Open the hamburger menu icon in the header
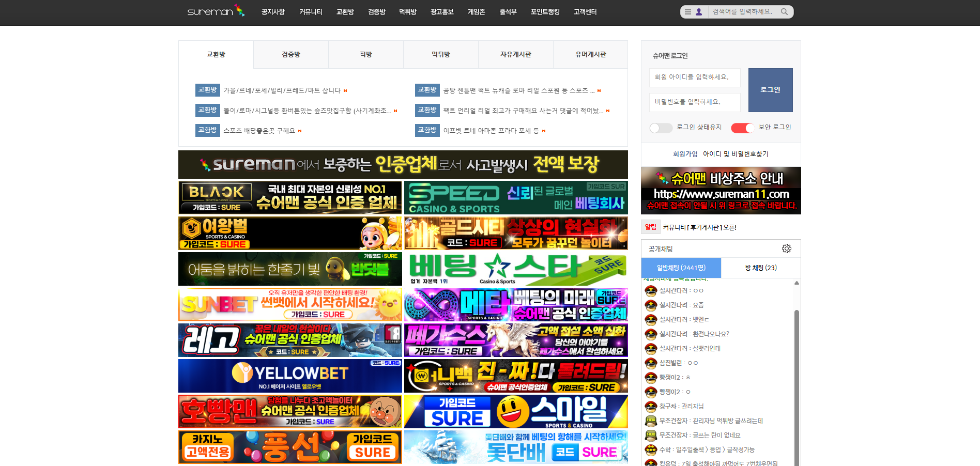Screen dimensions: 980x466 tap(687, 12)
